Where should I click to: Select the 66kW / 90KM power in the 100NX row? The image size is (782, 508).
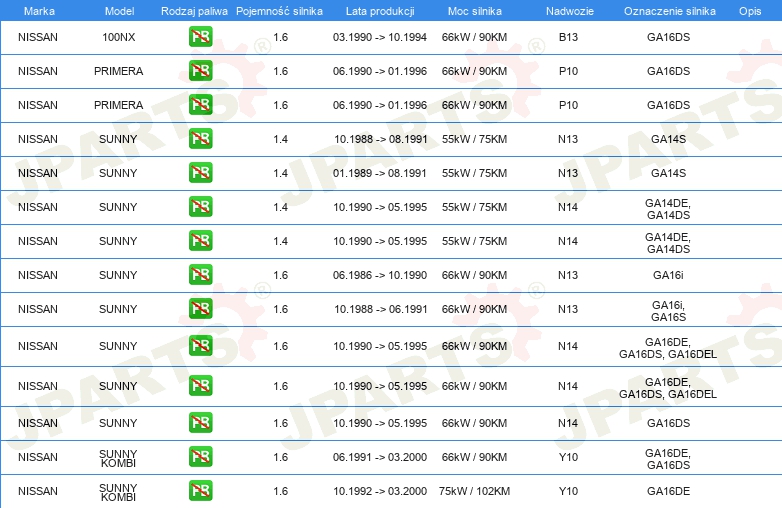[x=474, y=37]
